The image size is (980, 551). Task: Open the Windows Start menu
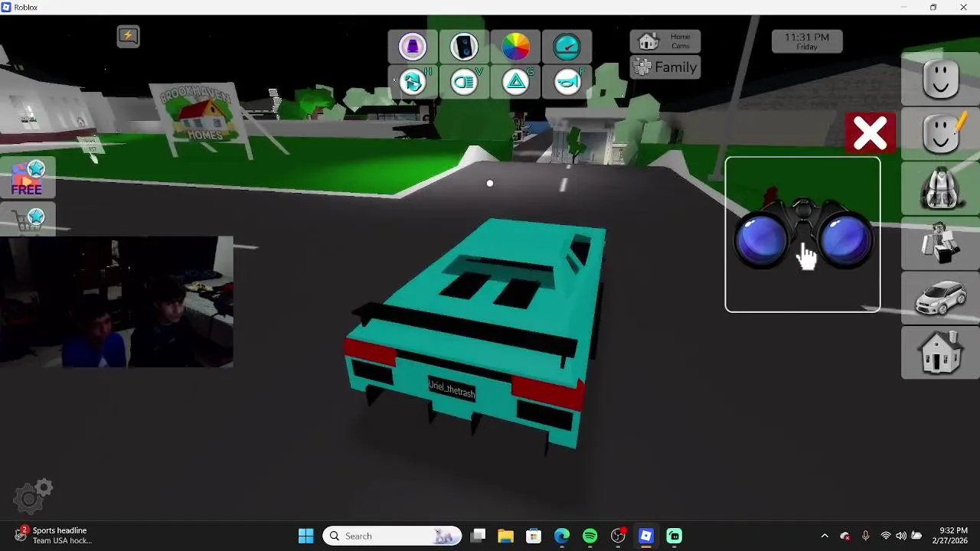point(305,536)
